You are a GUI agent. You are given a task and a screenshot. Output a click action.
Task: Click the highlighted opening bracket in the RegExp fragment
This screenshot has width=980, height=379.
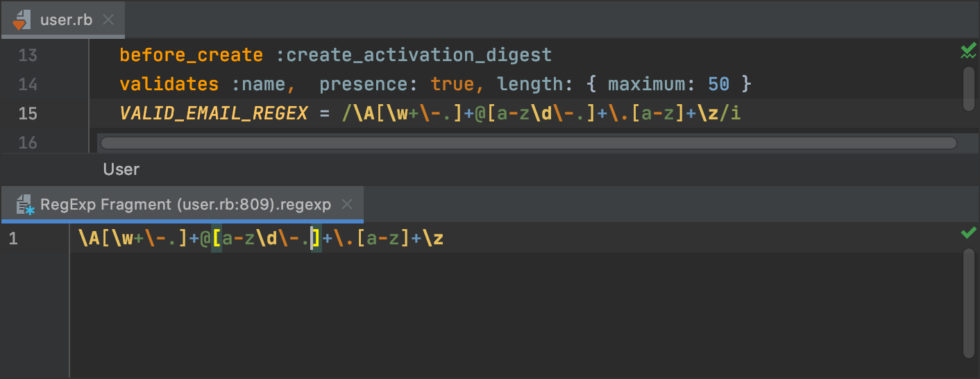click(217, 239)
